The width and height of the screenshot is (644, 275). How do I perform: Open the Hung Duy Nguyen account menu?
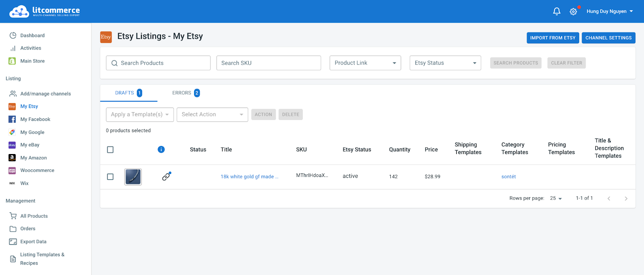pos(610,11)
